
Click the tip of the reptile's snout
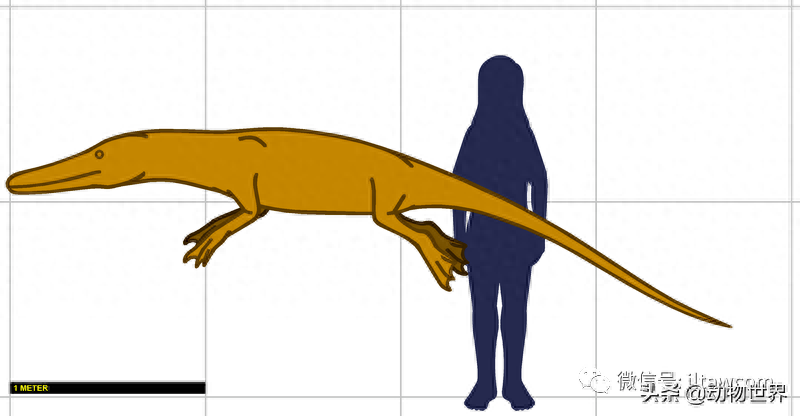click(x=11, y=183)
